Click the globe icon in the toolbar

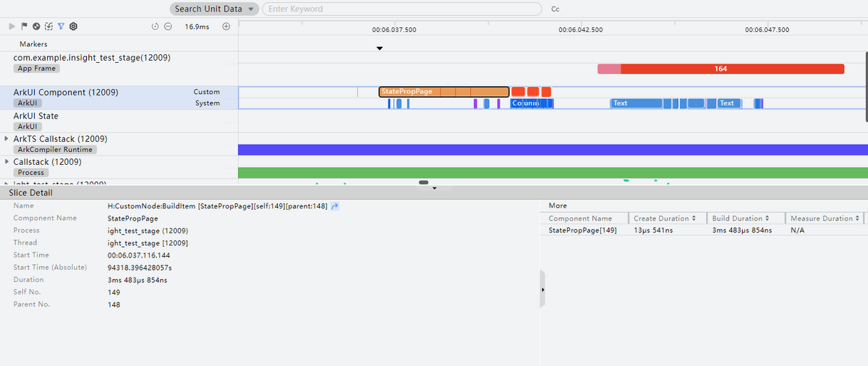click(36, 26)
